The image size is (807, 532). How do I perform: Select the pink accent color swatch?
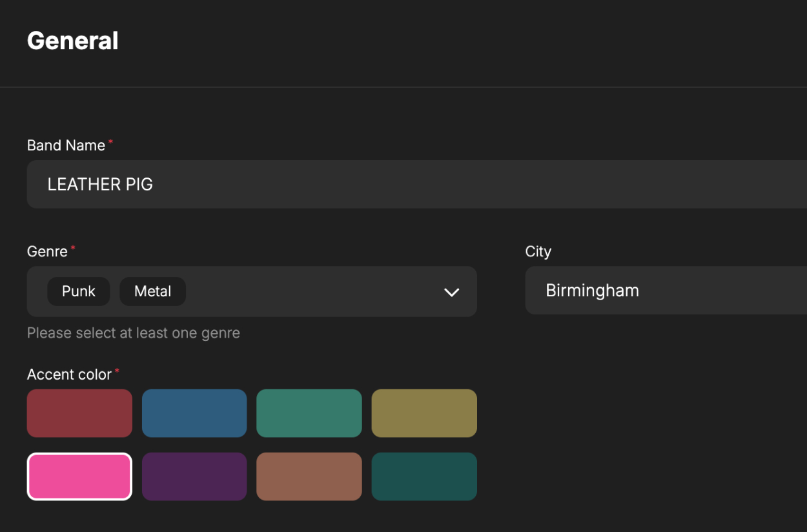pos(79,476)
